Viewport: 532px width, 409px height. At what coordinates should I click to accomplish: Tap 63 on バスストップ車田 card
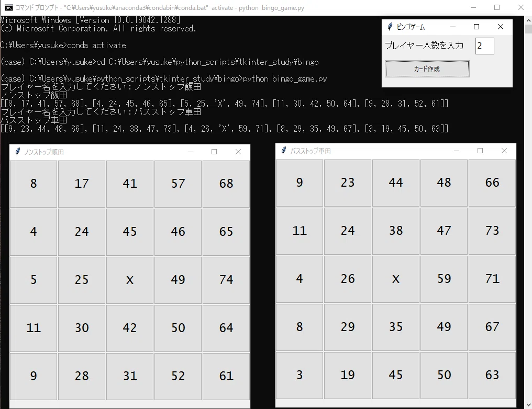(492, 375)
